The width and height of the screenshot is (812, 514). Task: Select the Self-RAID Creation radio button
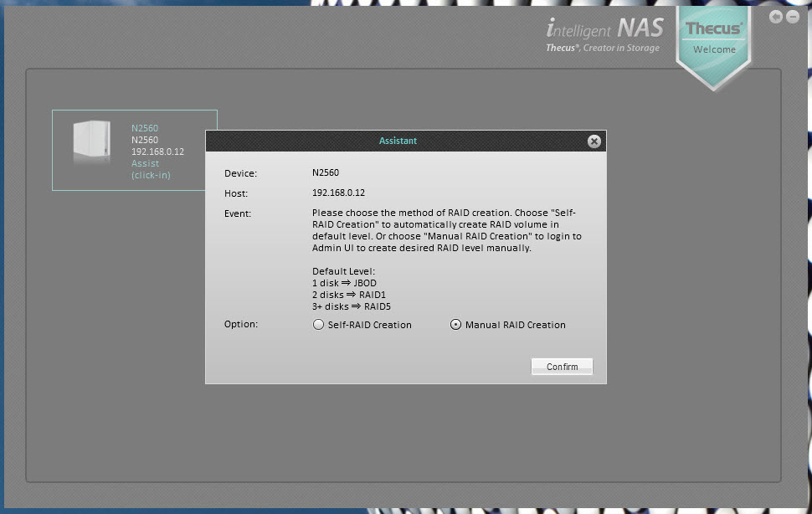click(318, 325)
